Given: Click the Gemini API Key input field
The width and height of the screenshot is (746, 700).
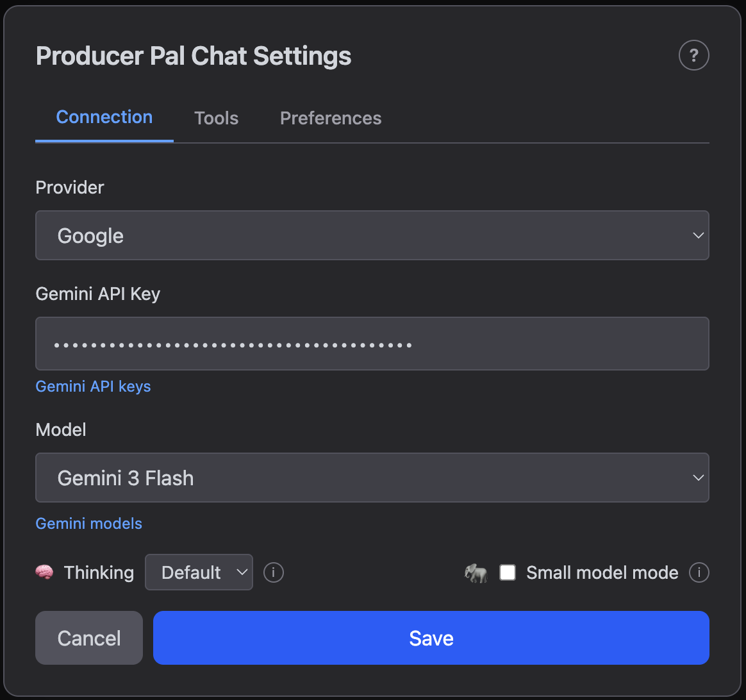Looking at the screenshot, I should (372, 344).
